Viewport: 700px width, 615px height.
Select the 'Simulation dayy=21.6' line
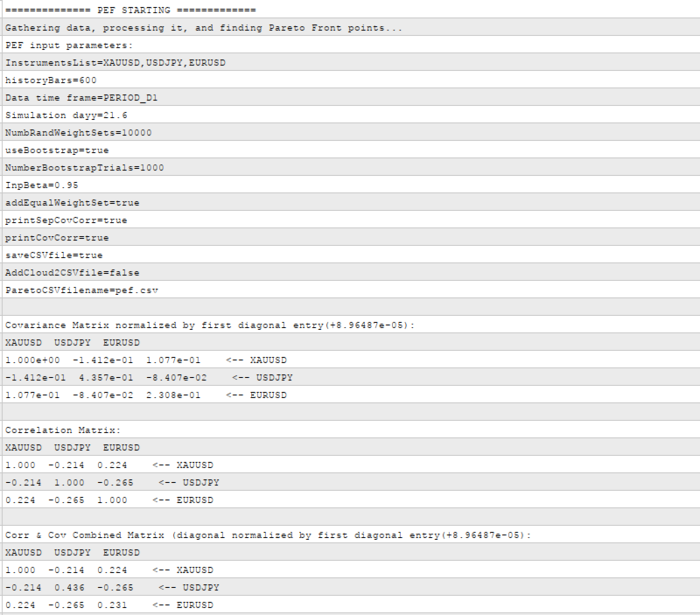(351, 115)
